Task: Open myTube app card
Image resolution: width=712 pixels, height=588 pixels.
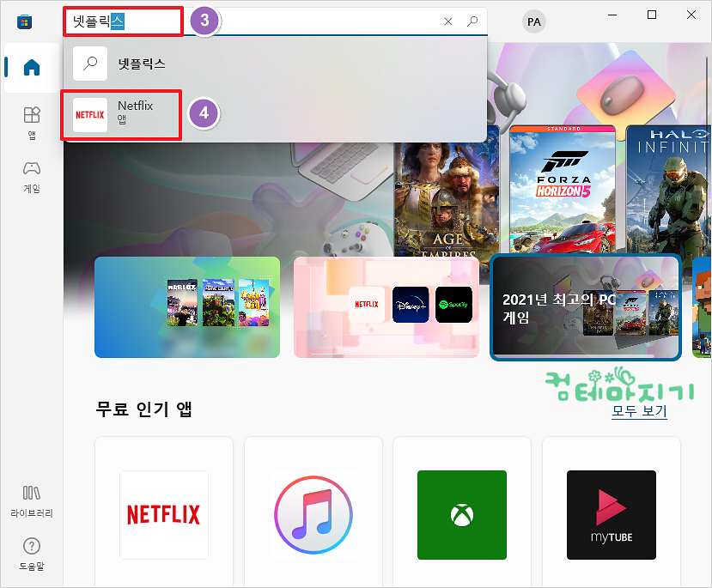Action: (612, 512)
